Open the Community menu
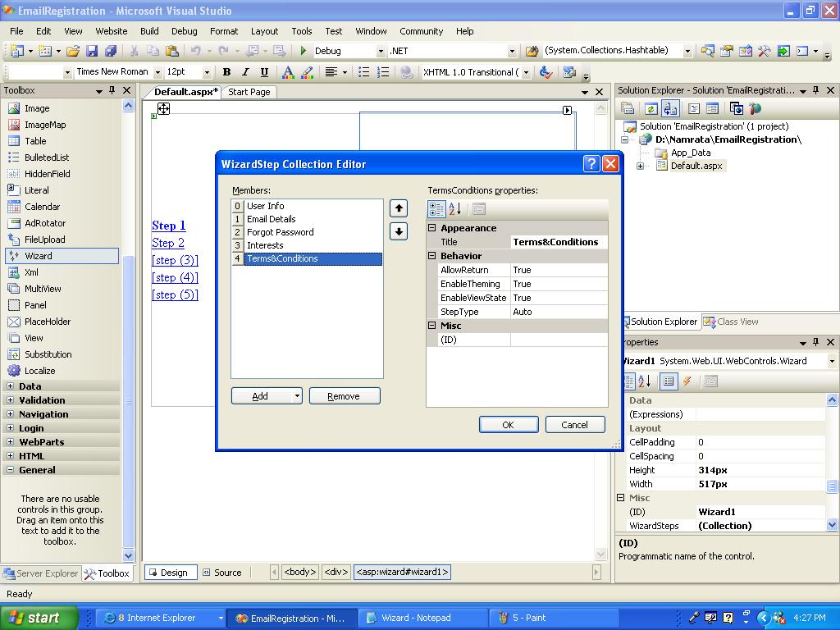This screenshot has height=630, width=840. tap(421, 31)
